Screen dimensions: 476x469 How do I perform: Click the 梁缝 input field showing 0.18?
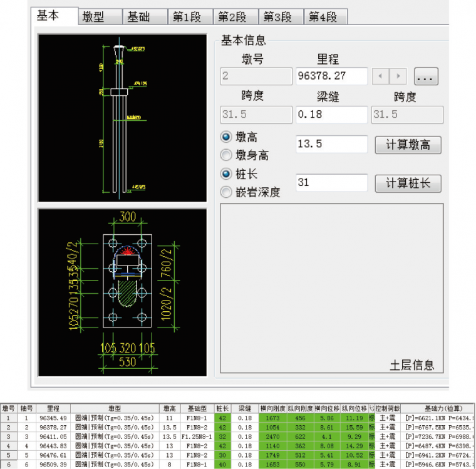pyautogui.click(x=331, y=115)
